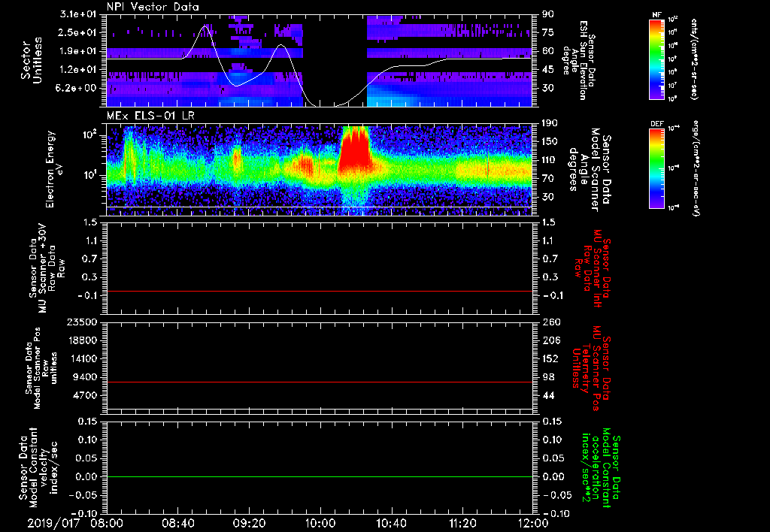Click the 3.1e+01 sector tick label
Screen dimensions: 770x532
(x=77, y=14)
